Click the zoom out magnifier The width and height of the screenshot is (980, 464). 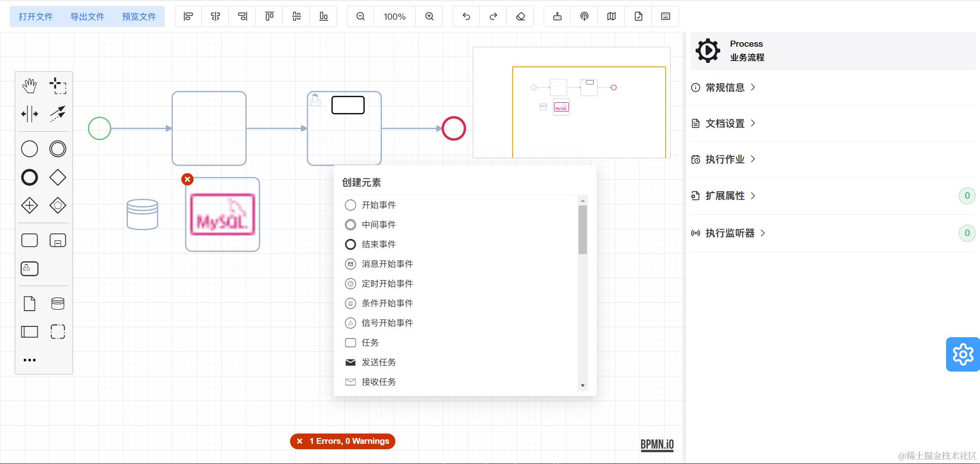[361, 17]
